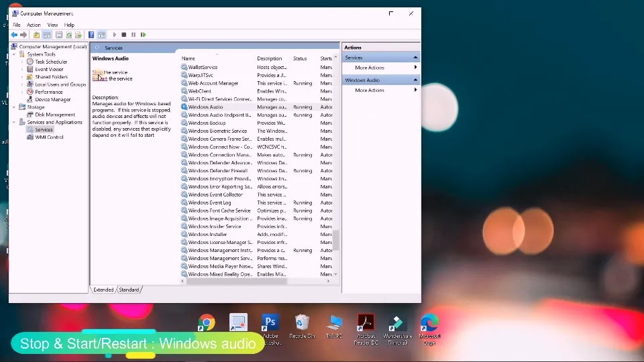Click Restart the service link
The width and height of the screenshot is (644, 362).
100,79
